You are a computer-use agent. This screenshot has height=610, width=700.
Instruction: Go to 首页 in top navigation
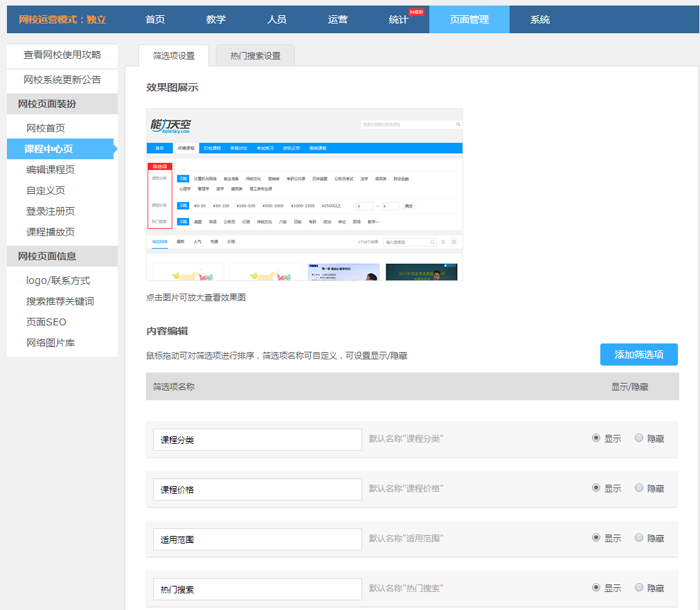155,19
